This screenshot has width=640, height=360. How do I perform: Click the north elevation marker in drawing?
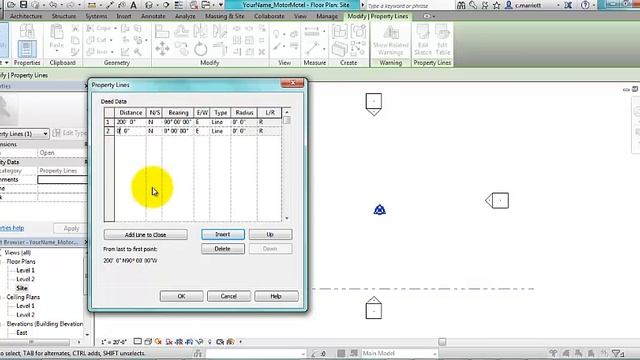[x=373, y=104]
